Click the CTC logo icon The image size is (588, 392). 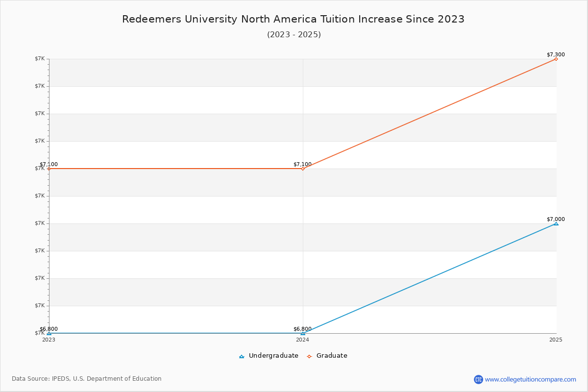pyautogui.click(x=478, y=379)
